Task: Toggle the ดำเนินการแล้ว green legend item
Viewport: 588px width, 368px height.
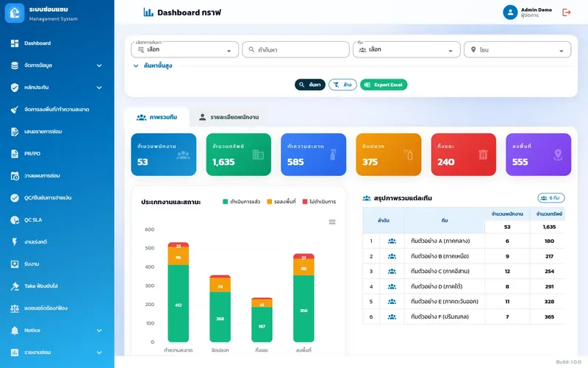Action: click(x=242, y=202)
